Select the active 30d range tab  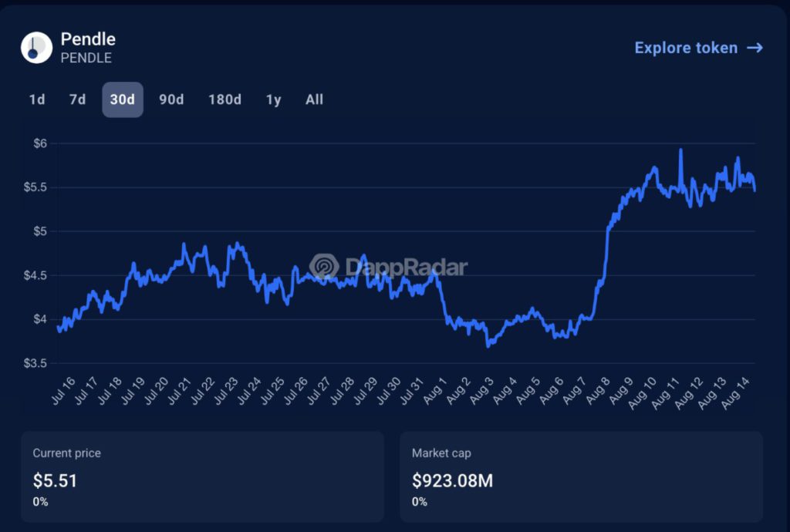(x=123, y=99)
